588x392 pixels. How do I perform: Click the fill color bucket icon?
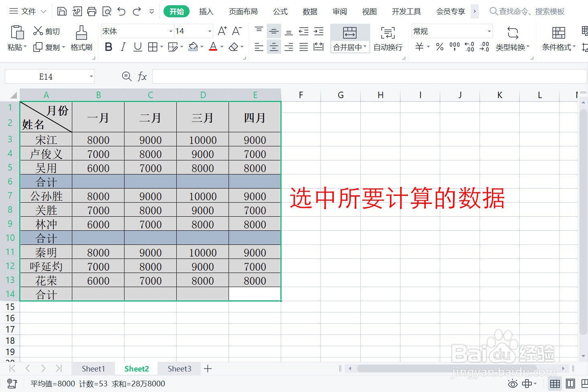click(x=193, y=47)
